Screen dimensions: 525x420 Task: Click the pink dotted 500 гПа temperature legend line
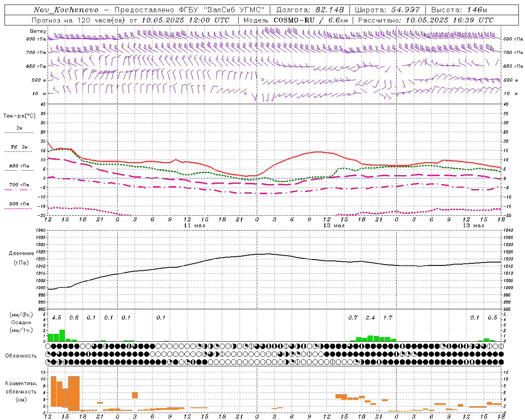click(18, 209)
